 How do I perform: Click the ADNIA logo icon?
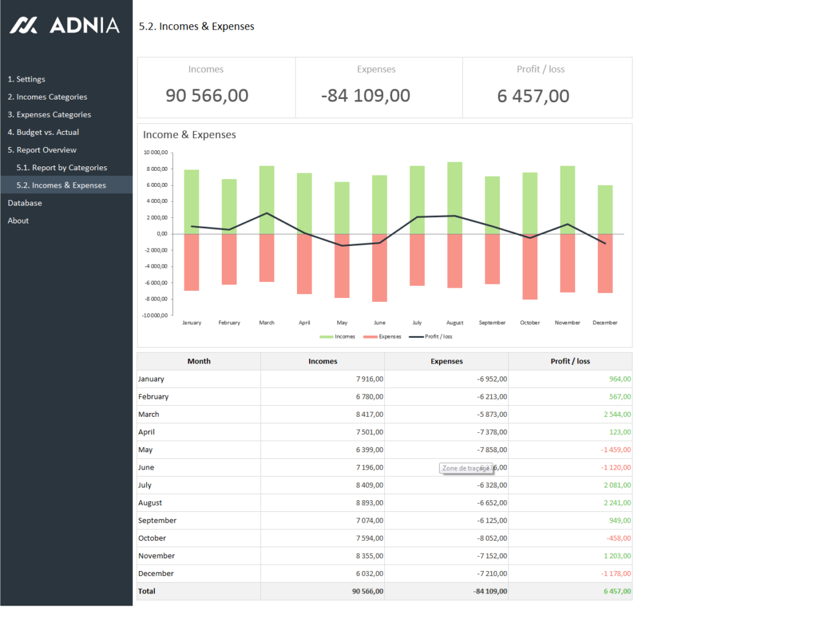click(24, 26)
